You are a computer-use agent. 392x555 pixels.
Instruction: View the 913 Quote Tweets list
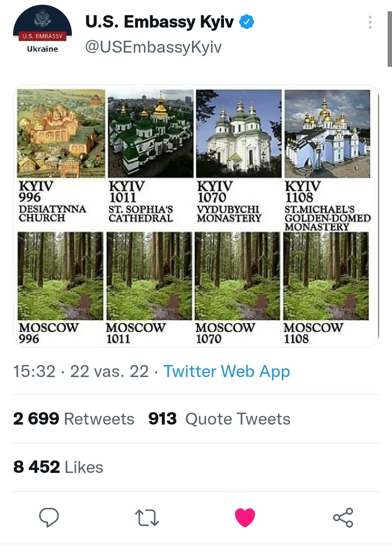click(219, 419)
